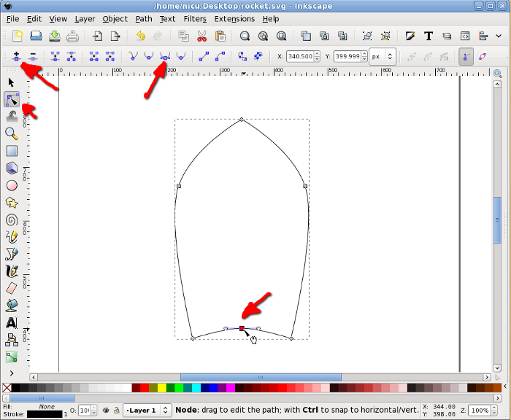Select the Tweak tool
511x420 pixels.
(x=12, y=116)
